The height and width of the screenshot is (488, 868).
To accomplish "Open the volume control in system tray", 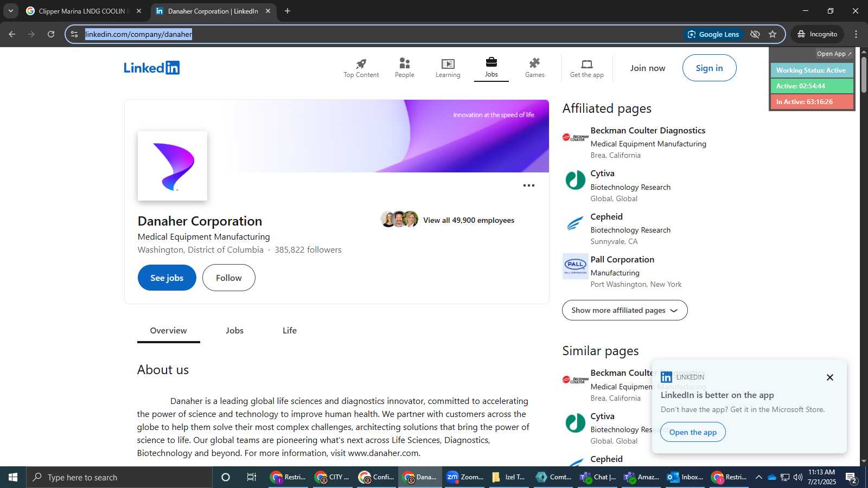I will click(797, 477).
